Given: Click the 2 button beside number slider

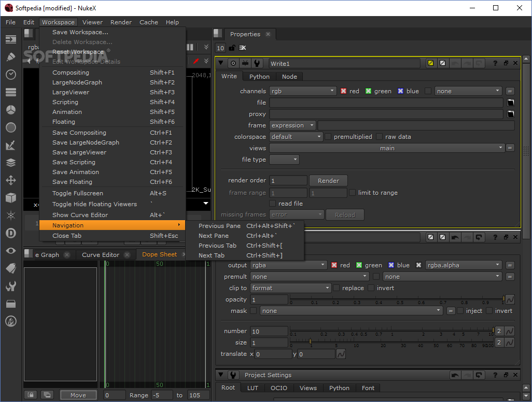Looking at the screenshot, I should click(x=499, y=331).
